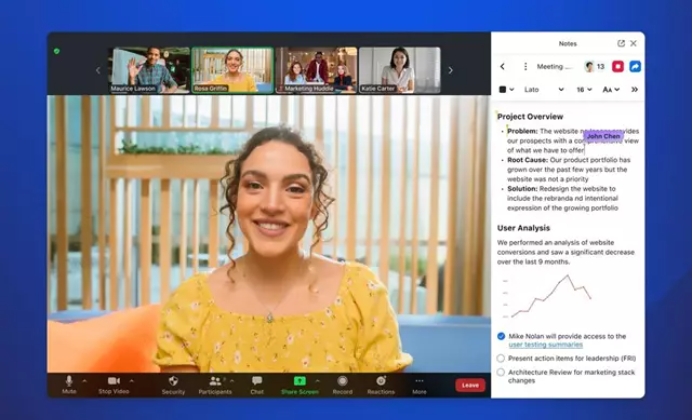Open the Chat panel
The width and height of the screenshot is (693, 420).
(x=257, y=385)
